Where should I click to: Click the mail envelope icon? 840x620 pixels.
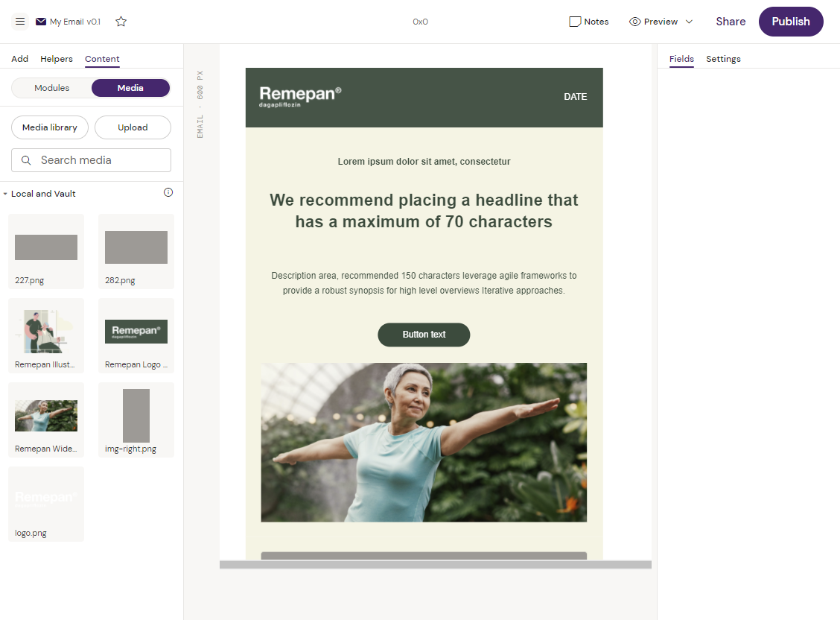pyautogui.click(x=41, y=22)
